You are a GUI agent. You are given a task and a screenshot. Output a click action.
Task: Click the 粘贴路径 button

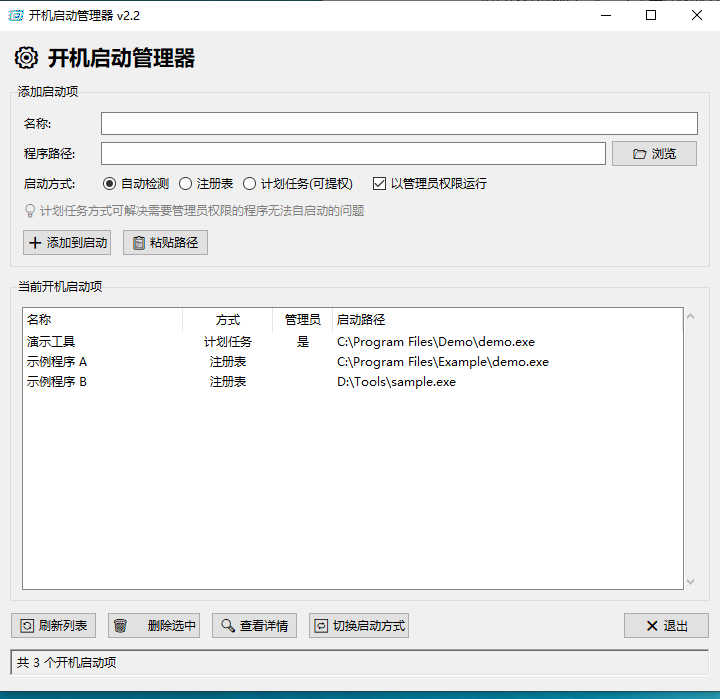coord(165,242)
